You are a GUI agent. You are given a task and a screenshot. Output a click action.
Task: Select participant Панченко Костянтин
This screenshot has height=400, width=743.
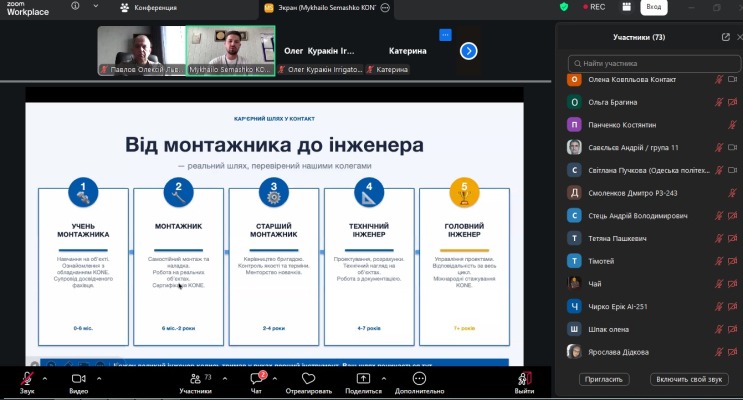(x=653, y=125)
